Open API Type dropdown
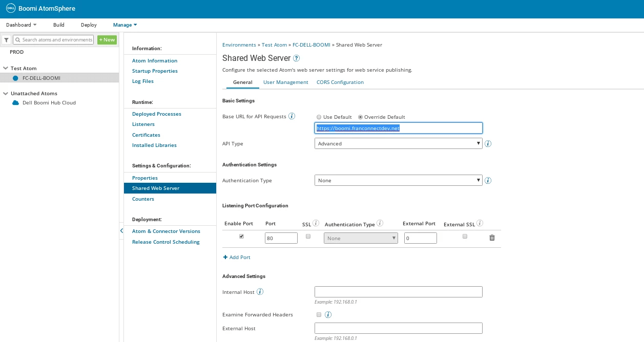 click(x=399, y=144)
